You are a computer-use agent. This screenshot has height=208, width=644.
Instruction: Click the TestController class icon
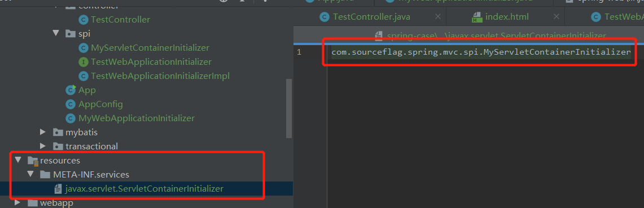click(x=84, y=19)
